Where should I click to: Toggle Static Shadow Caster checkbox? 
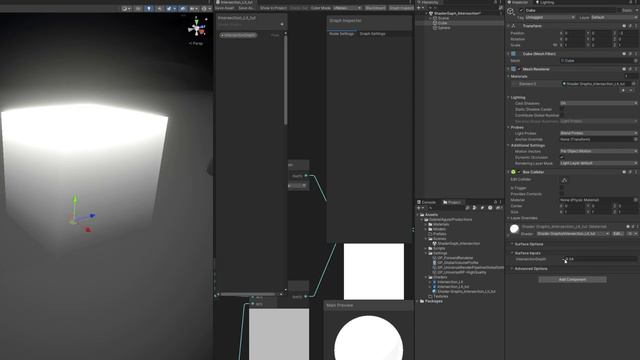click(x=562, y=109)
